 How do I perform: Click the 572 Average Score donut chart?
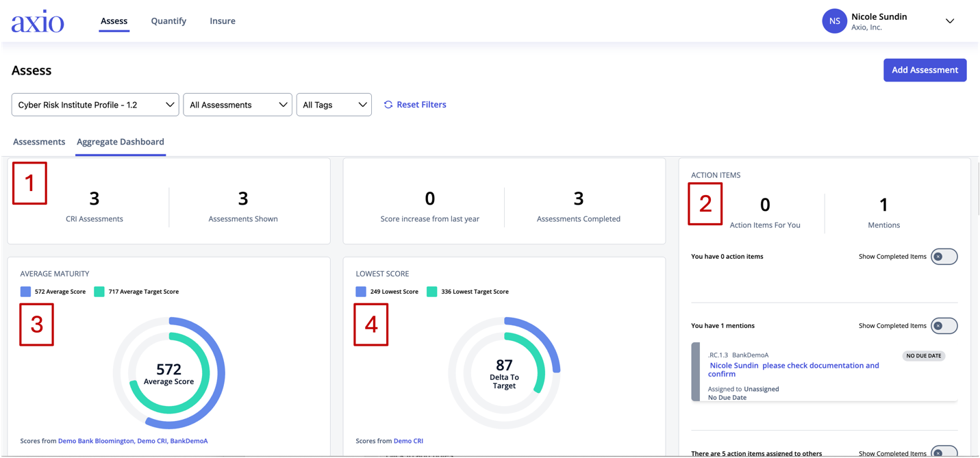click(x=169, y=373)
